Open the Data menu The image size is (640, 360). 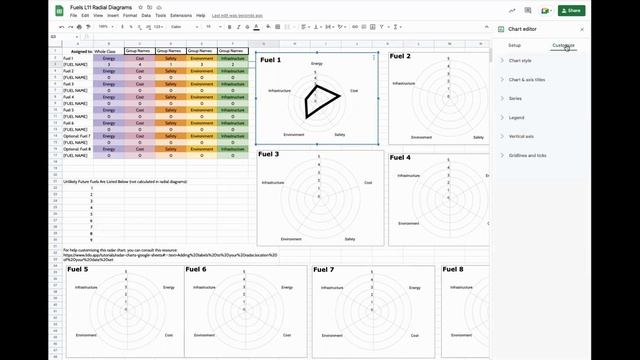[x=146, y=16]
